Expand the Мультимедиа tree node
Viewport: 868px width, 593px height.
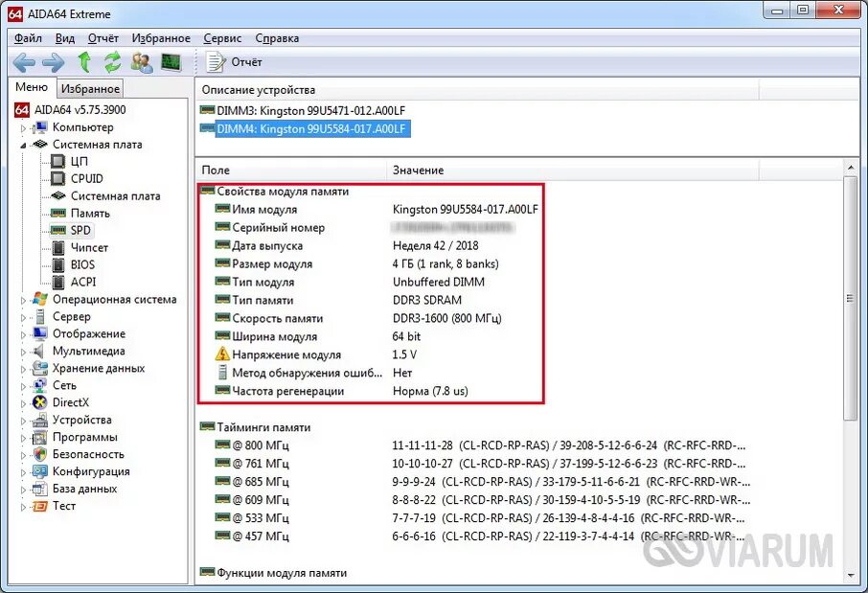(23, 352)
